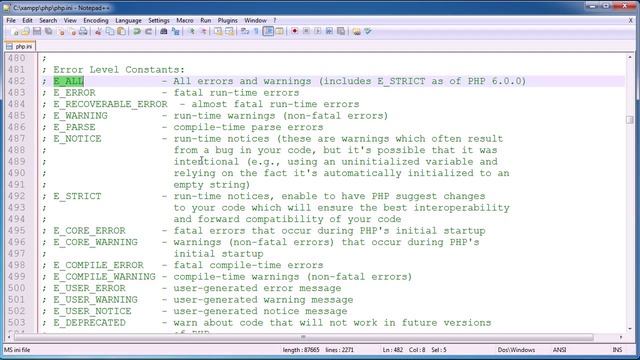Screen dimensions: 640x360
Task: Click the Save All toolbar icon
Action: click(48, 31)
